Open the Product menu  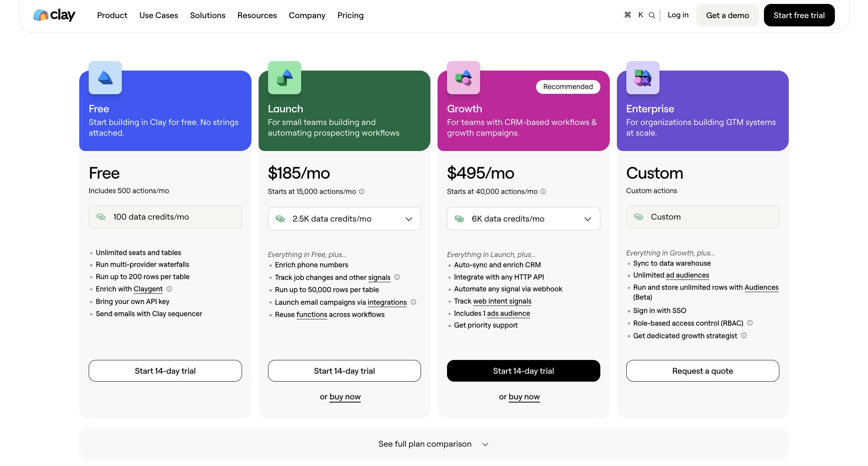[112, 15]
